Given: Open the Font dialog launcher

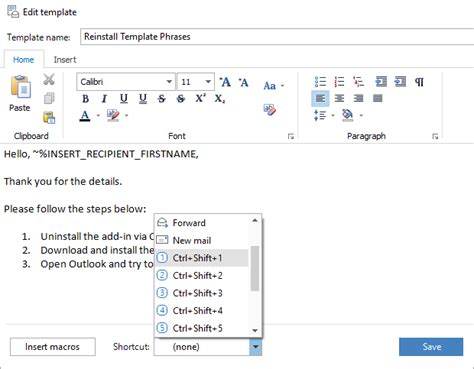Looking at the screenshot, I should click(291, 136).
